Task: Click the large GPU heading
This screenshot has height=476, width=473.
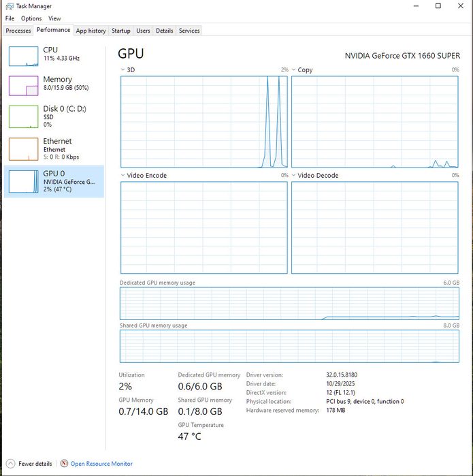Action: (x=131, y=53)
